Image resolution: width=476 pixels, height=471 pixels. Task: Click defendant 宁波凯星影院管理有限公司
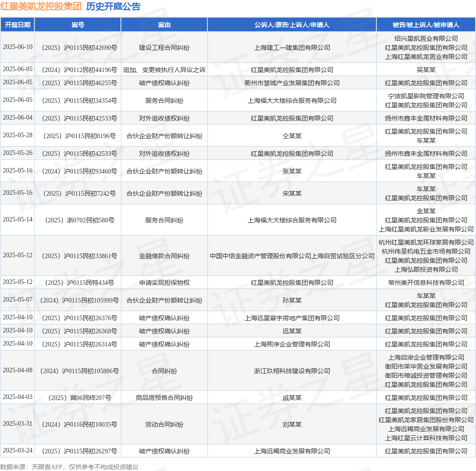coord(426,96)
